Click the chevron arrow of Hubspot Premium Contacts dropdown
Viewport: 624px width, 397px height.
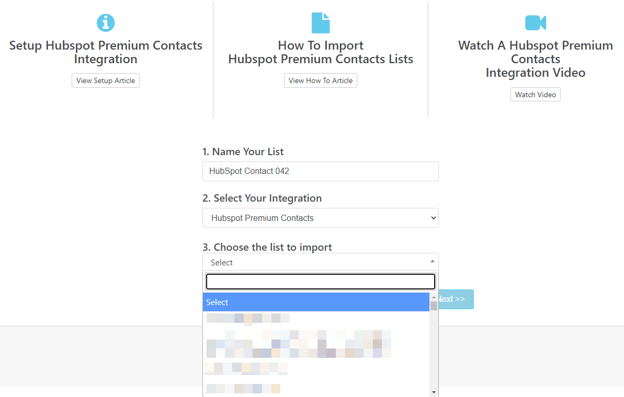(433, 218)
